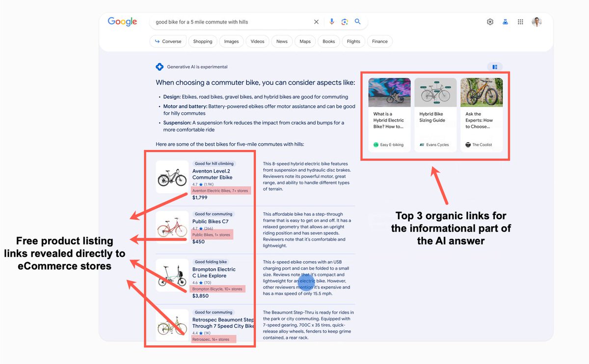Click the Hybrid Bike Sizing Guide diagram image
This screenshot has width=589, height=364.
(435, 92)
